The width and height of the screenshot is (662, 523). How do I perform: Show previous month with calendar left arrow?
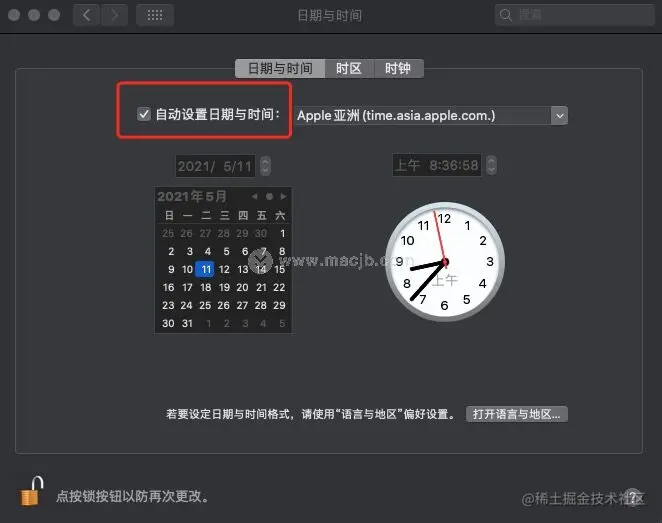[x=254, y=197]
